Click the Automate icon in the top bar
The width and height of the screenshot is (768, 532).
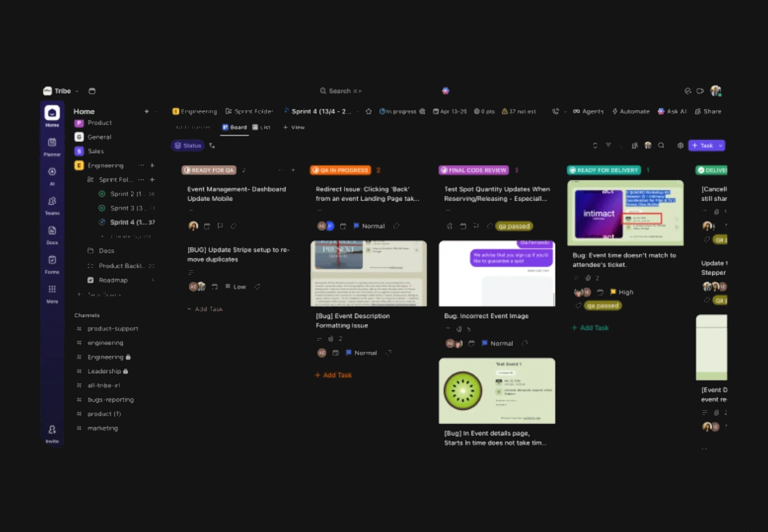click(x=615, y=112)
